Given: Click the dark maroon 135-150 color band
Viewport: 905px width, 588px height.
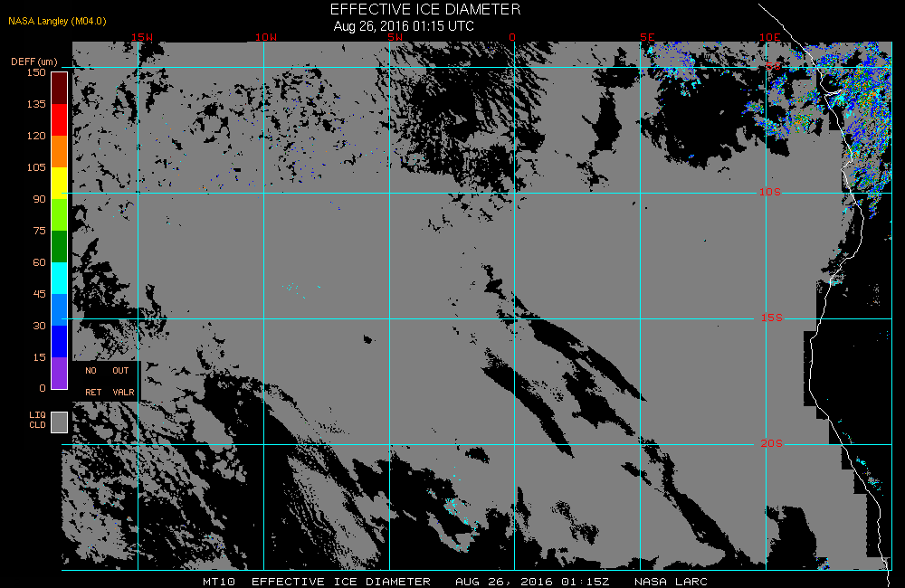Looking at the screenshot, I should [60, 89].
